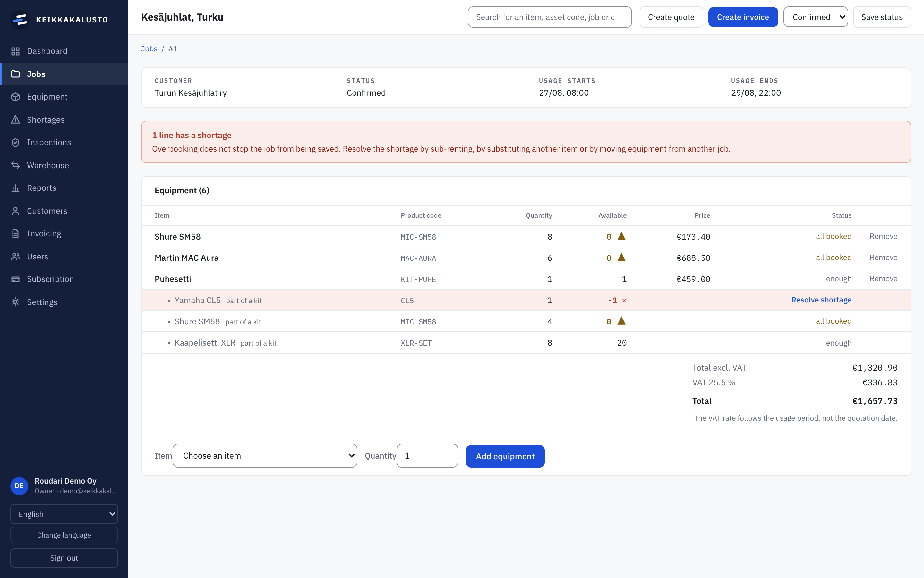924x578 pixels.
Task: Click the Settings gear icon
Action: point(15,302)
